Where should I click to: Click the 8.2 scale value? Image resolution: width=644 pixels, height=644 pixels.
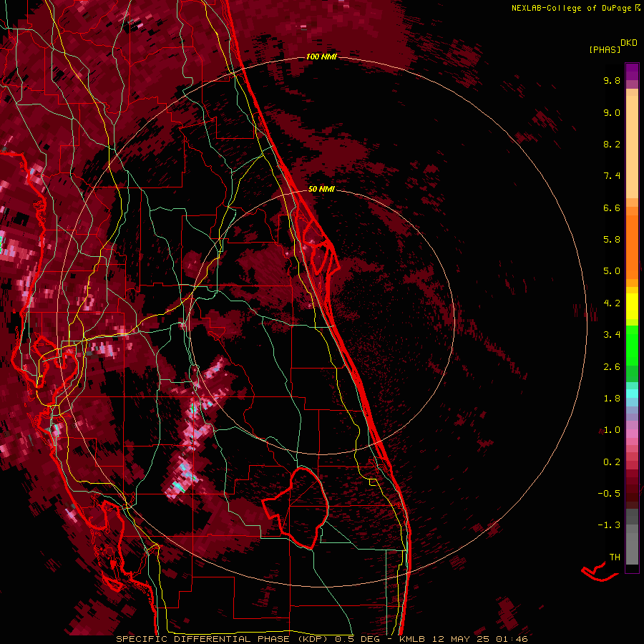pyautogui.click(x=612, y=144)
